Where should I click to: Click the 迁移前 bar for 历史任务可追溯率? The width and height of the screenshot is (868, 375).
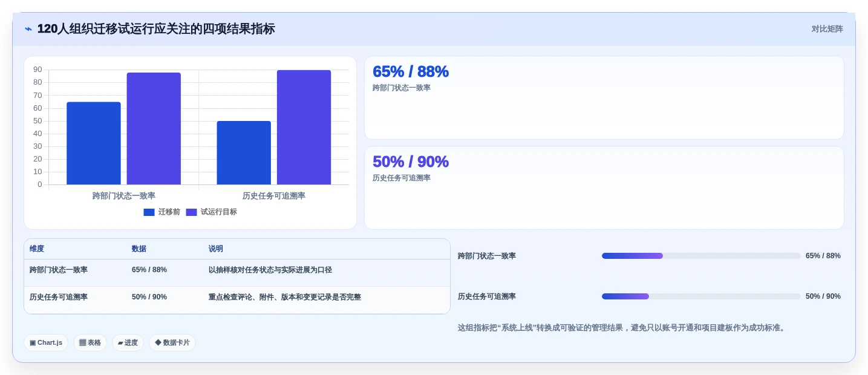tap(244, 152)
